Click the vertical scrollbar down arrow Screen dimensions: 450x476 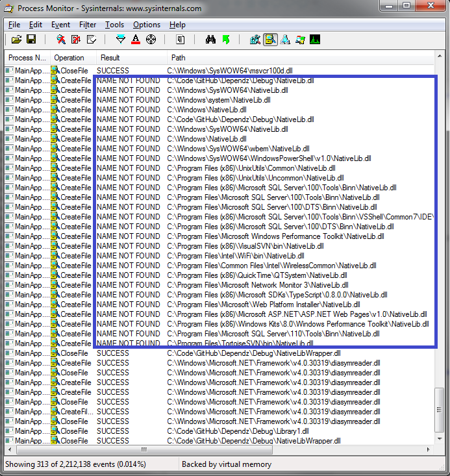pyautogui.click(x=440, y=439)
